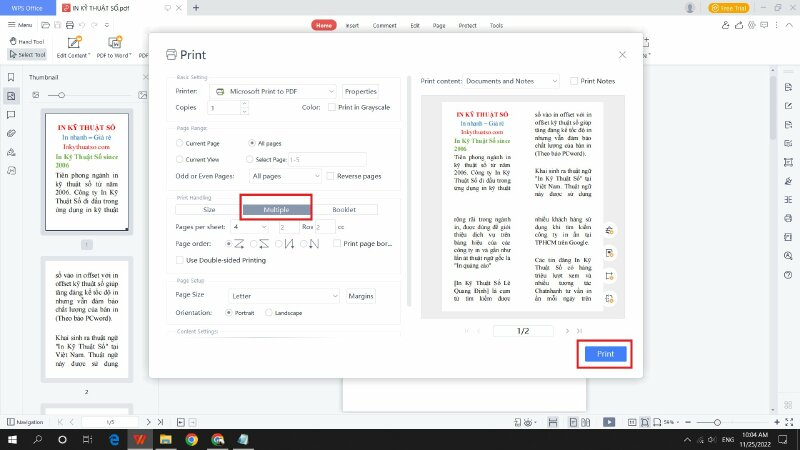Select the PDF to Word tool
This screenshot has width=800, height=450.
114,47
